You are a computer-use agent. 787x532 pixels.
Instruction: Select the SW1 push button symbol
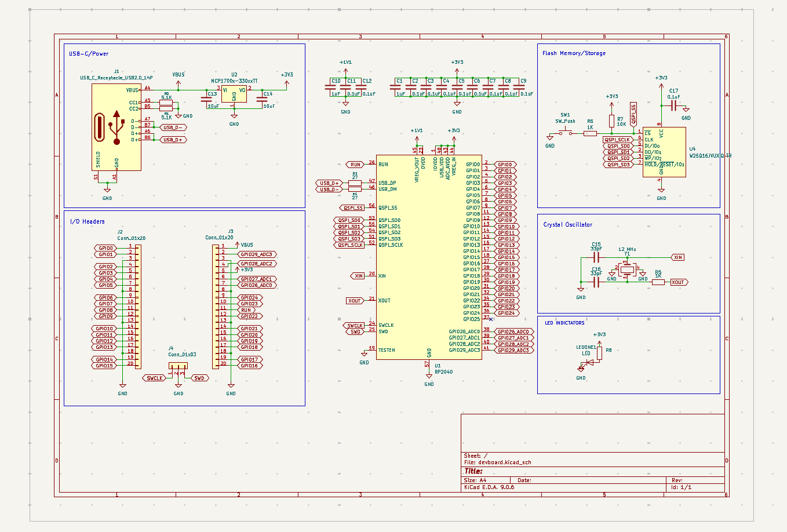point(565,133)
